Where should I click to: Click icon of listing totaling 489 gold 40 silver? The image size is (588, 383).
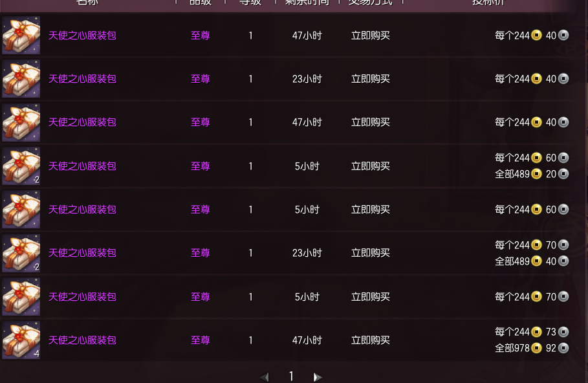[21, 253]
